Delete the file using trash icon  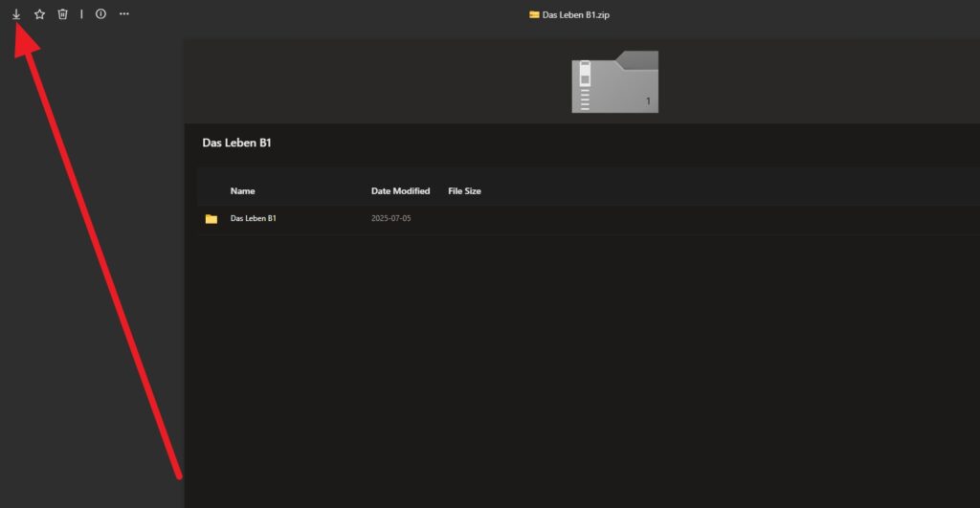point(62,13)
